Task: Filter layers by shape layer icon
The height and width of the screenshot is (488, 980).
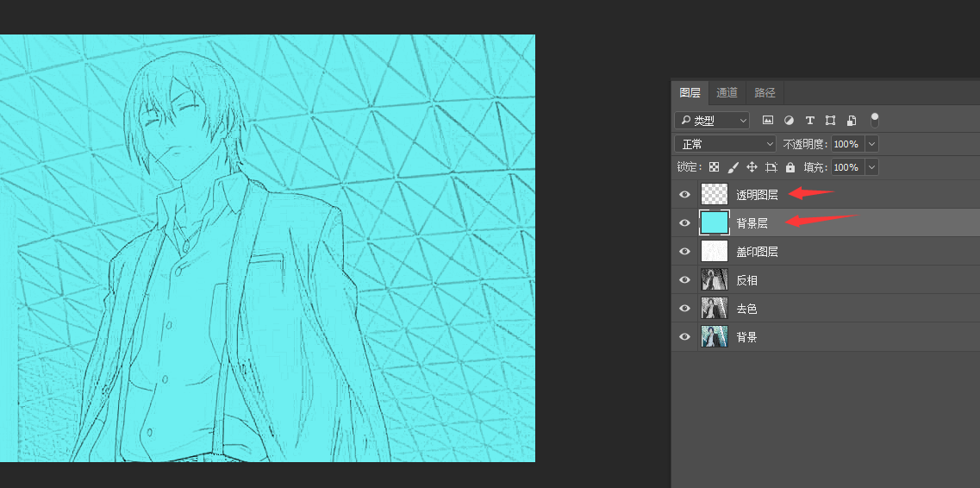Action: tap(830, 120)
